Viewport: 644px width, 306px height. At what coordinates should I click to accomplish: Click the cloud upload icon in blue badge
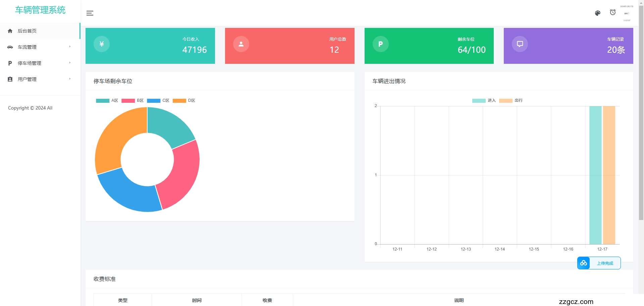(x=584, y=263)
